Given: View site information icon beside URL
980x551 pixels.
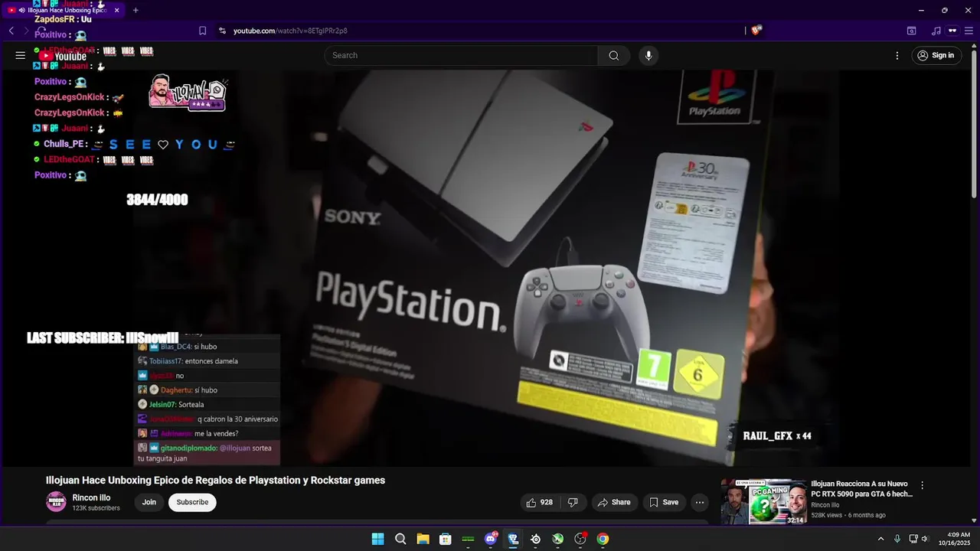Looking at the screenshot, I should coord(222,31).
